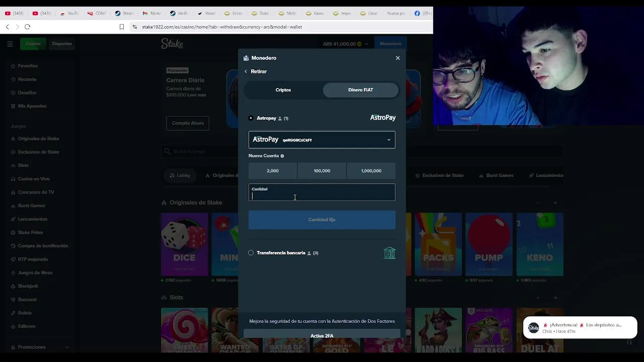Click the Mis Apuestas icon in the sidebar
Image resolution: width=644 pixels, height=362 pixels.
point(14,106)
